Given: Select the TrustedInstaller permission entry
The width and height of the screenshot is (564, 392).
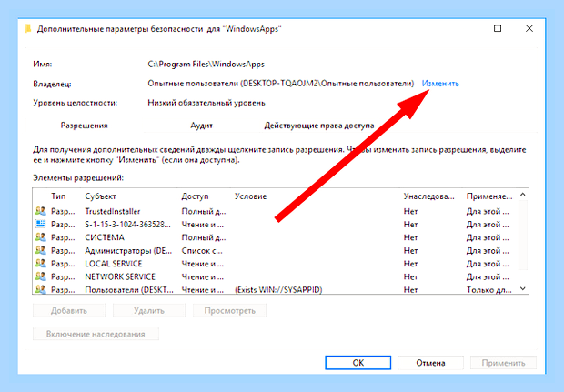Looking at the screenshot, I should (276, 211).
